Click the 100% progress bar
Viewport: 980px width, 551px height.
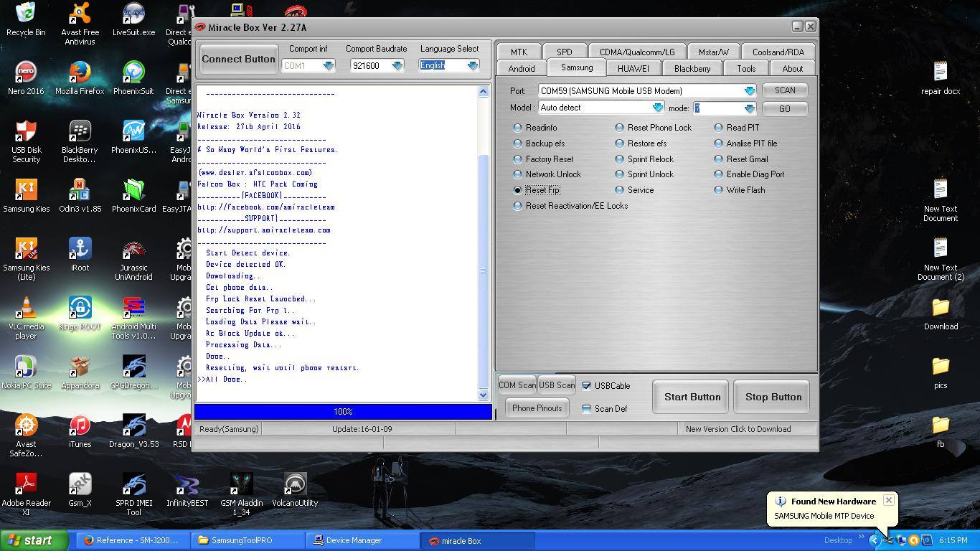343,412
